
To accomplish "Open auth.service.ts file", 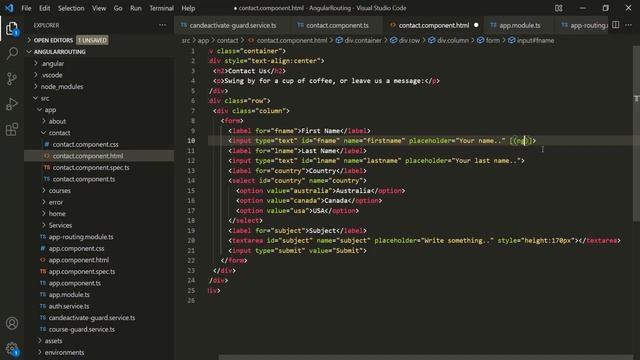I will coord(69,306).
